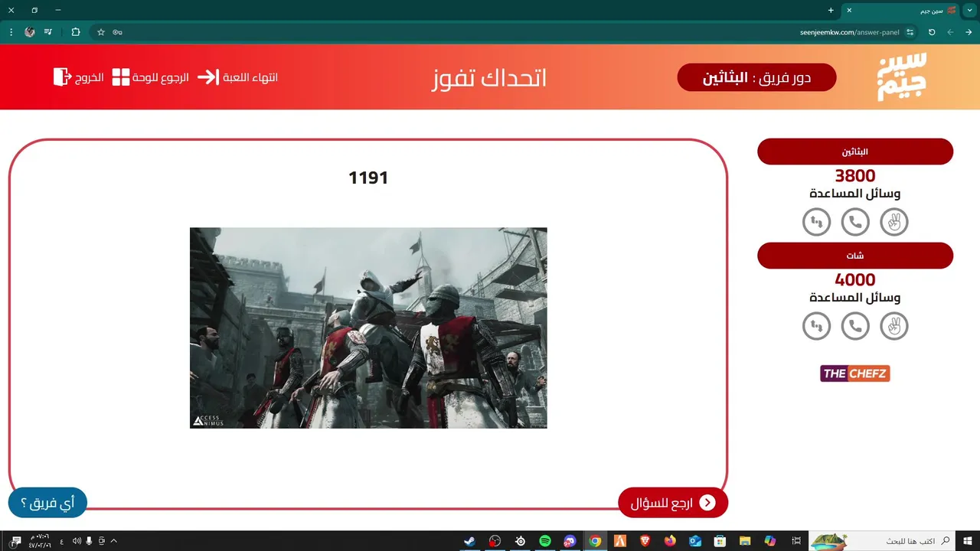The image size is (980, 551).
Task: Go forward in browser history
Action: click(950, 32)
